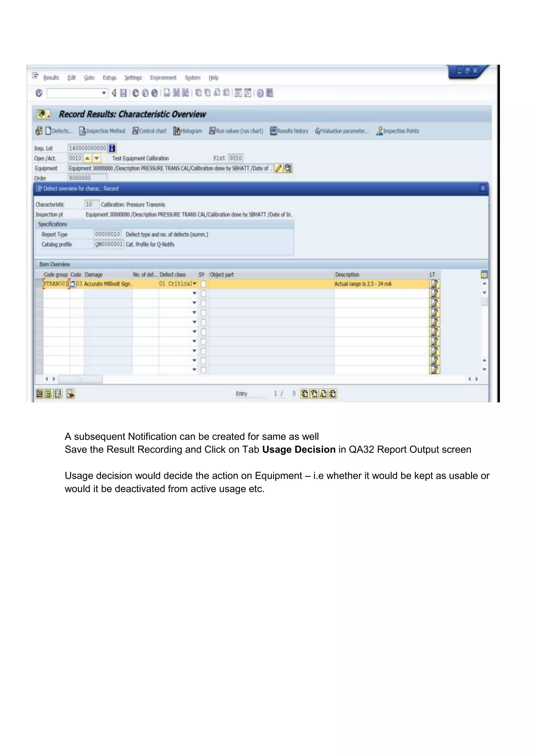Click the Print icon in the toolbar
This screenshot has height=756, width=535.
coord(167,93)
